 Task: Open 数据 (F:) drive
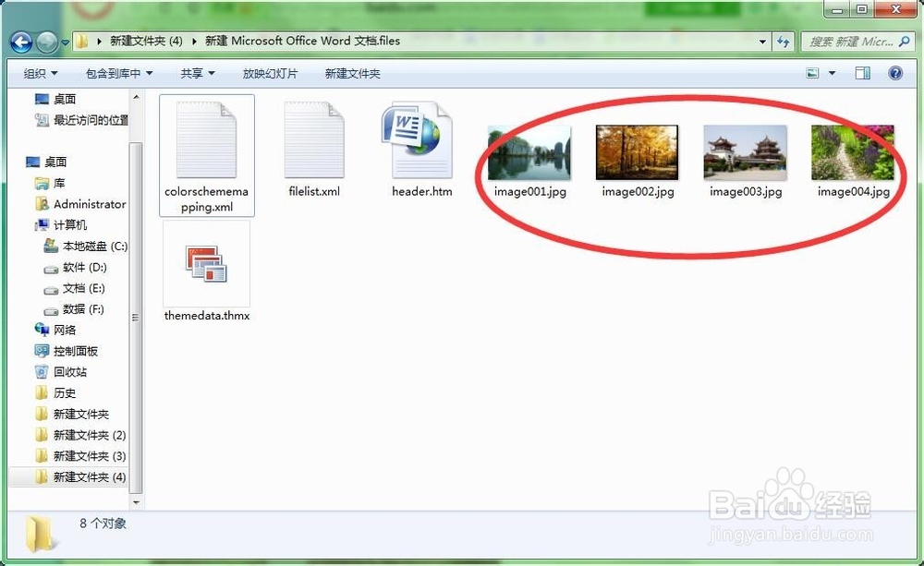[x=74, y=309]
